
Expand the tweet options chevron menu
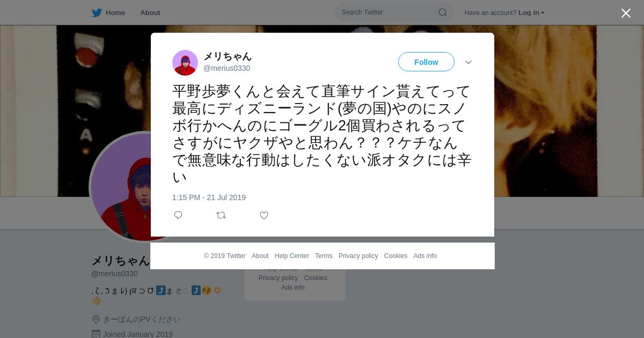coord(469,62)
